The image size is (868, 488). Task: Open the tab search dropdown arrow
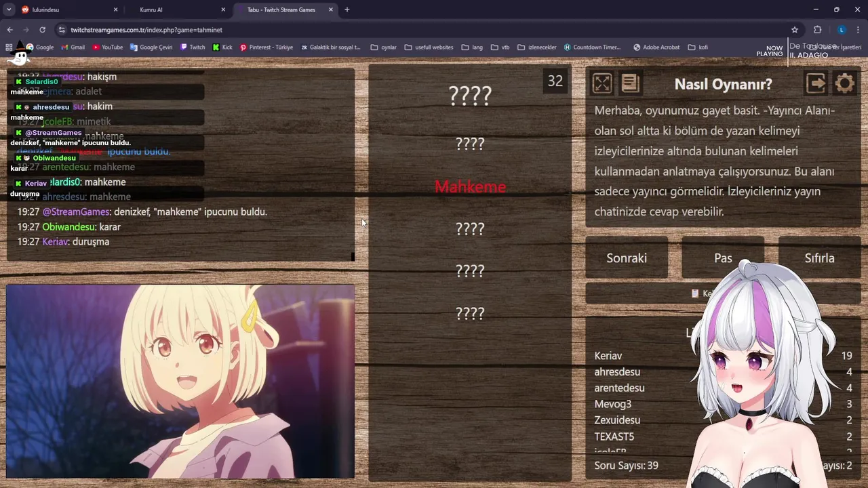[x=9, y=9]
